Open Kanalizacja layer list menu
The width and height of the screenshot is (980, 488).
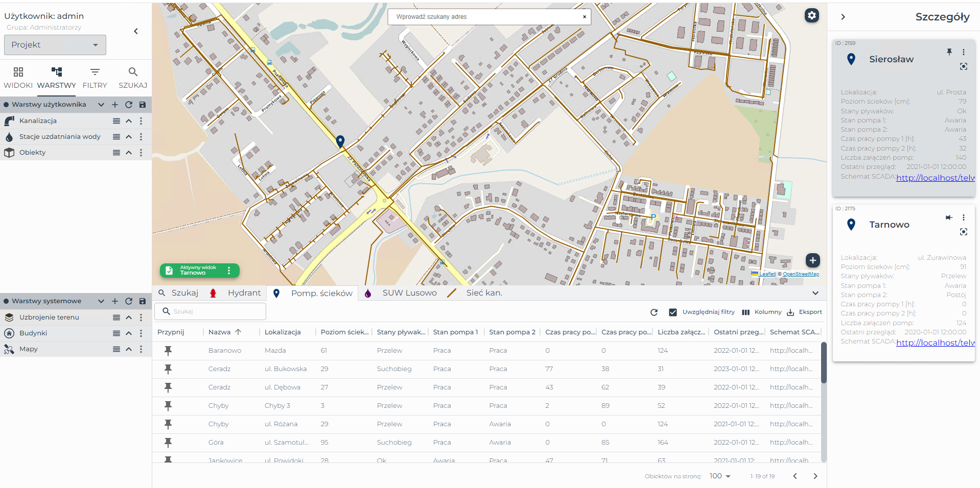(116, 121)
